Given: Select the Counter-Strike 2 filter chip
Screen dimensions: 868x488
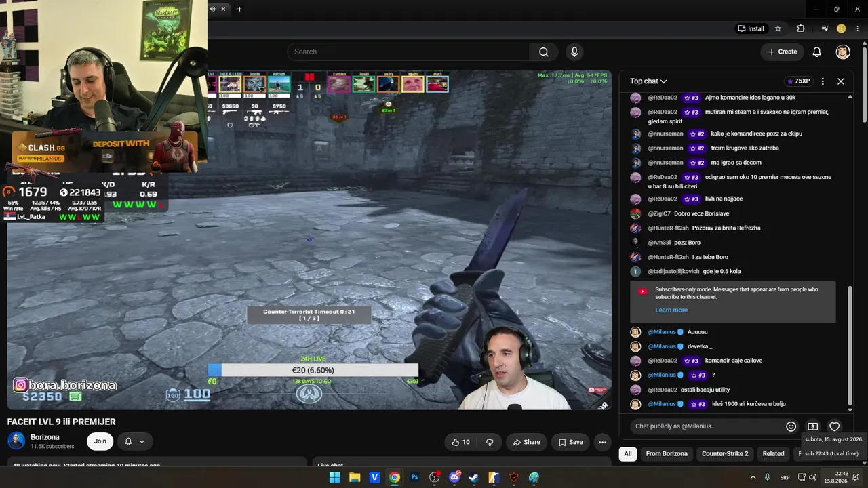Looking at the screenshot, I should (725, 454).
